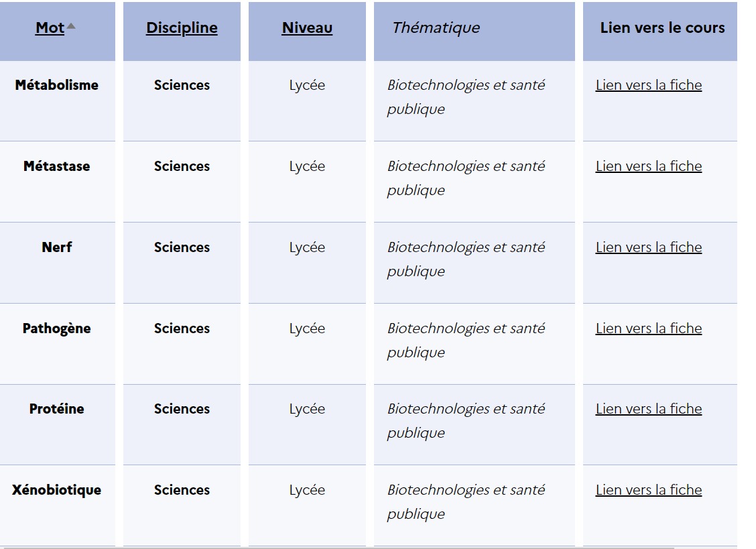Select the word Métabolisme in the table
Viewport: 756px width, 549px height.
click(57, 85)
